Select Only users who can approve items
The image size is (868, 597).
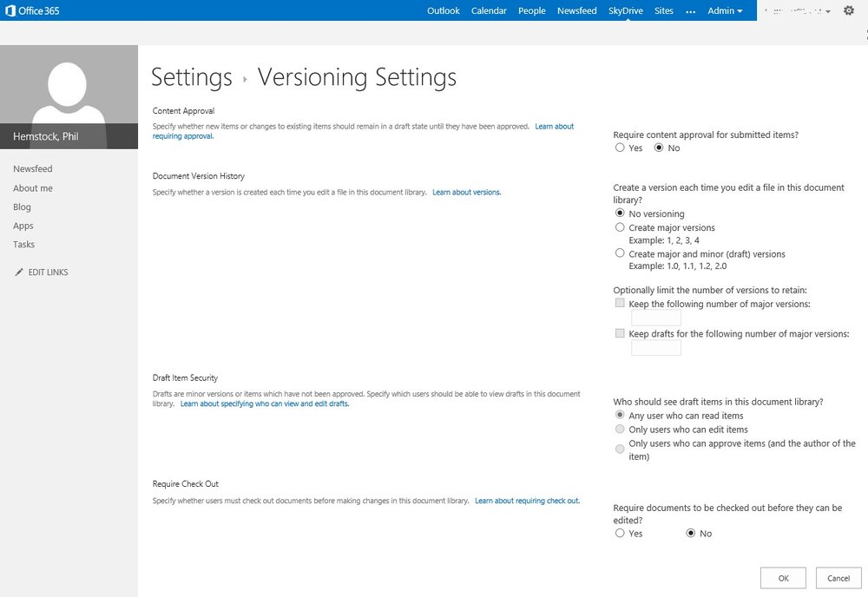tap(620, 449)
